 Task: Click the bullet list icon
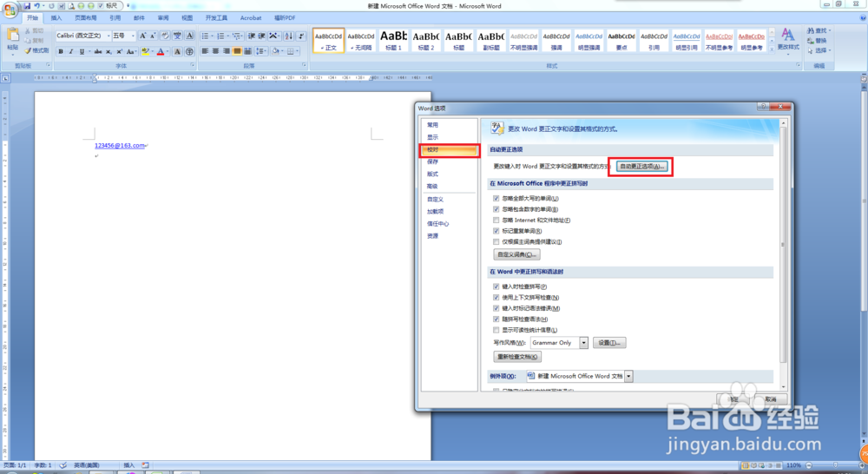[205, 36]
